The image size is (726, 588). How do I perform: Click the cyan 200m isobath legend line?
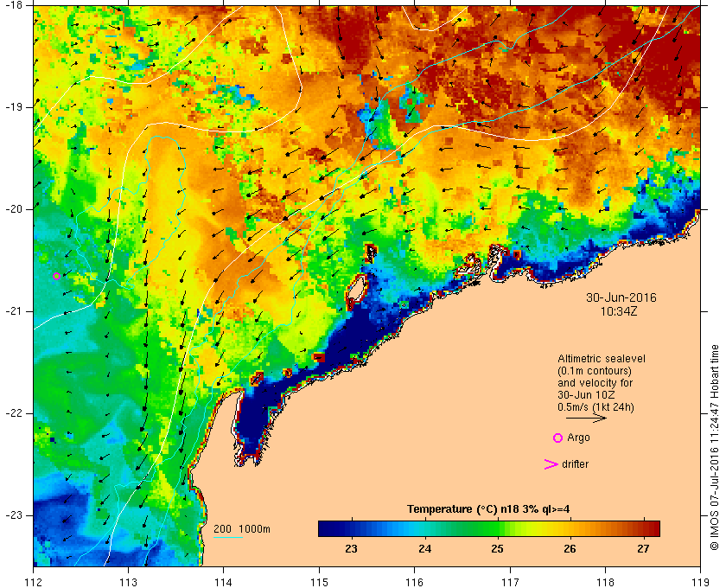[x=228, y=538]
